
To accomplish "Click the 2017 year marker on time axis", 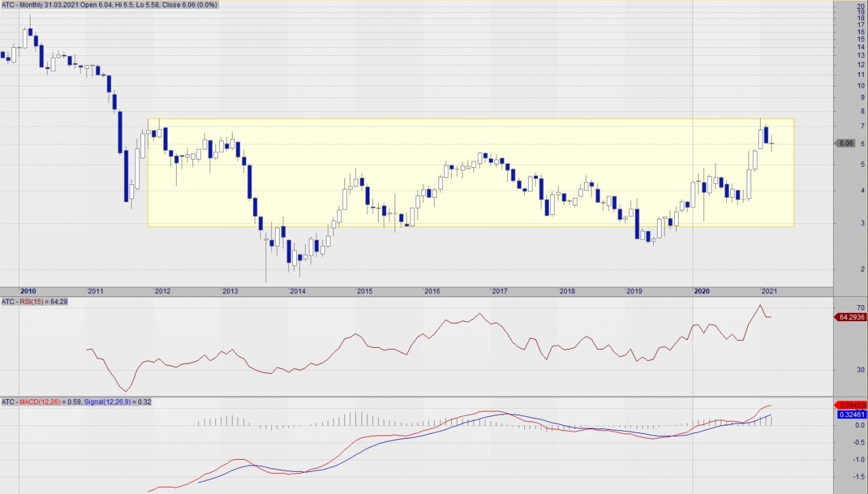I will [x=499, y=291].
